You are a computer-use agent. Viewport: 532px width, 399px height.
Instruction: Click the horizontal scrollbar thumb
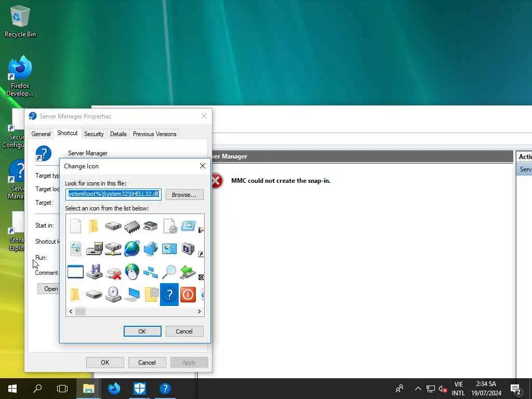(x=81, y=312)
